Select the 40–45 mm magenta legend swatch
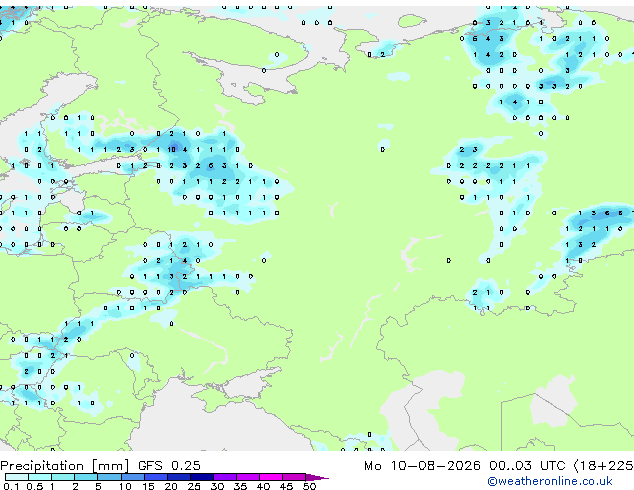This screenshot has height=490, width=634. coord(271,477)
